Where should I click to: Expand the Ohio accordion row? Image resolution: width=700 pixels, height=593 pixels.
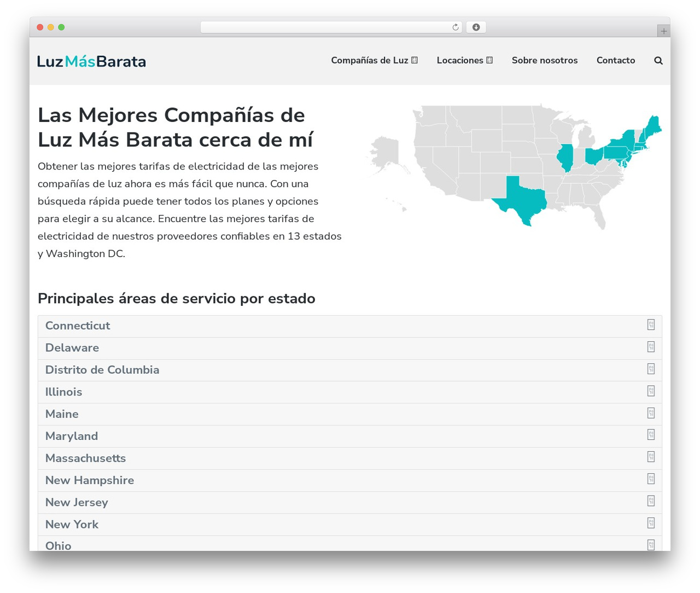tap(350, 544)
